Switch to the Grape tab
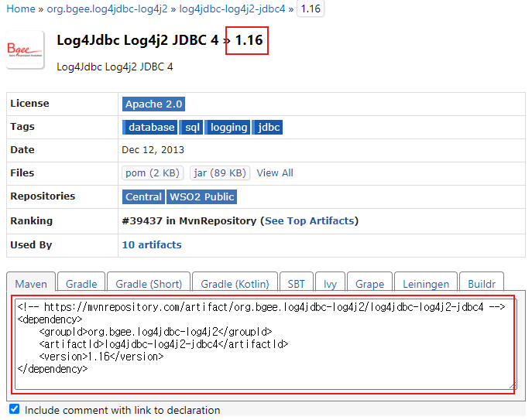The width and height of the screenshot is (532, 420). (370, 282)
